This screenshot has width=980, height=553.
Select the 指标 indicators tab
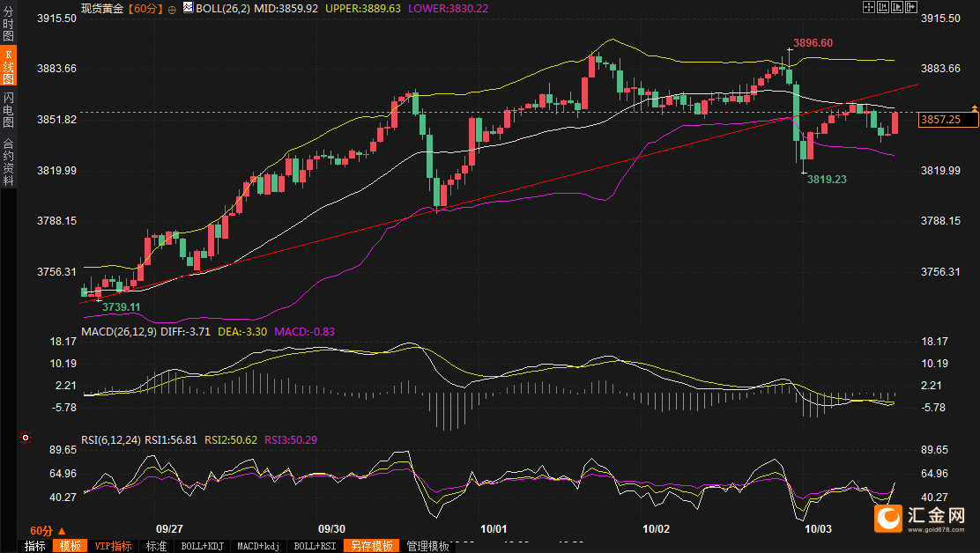pos(35,546)
